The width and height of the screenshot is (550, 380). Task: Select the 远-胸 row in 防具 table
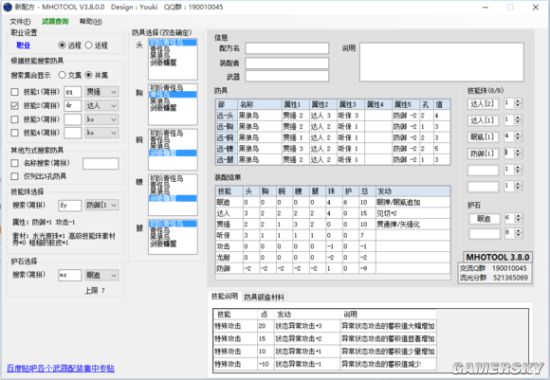click(333, 126)
